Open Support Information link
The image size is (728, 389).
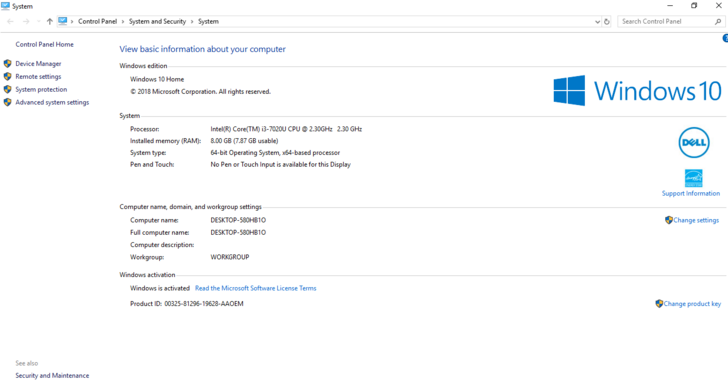691,193
